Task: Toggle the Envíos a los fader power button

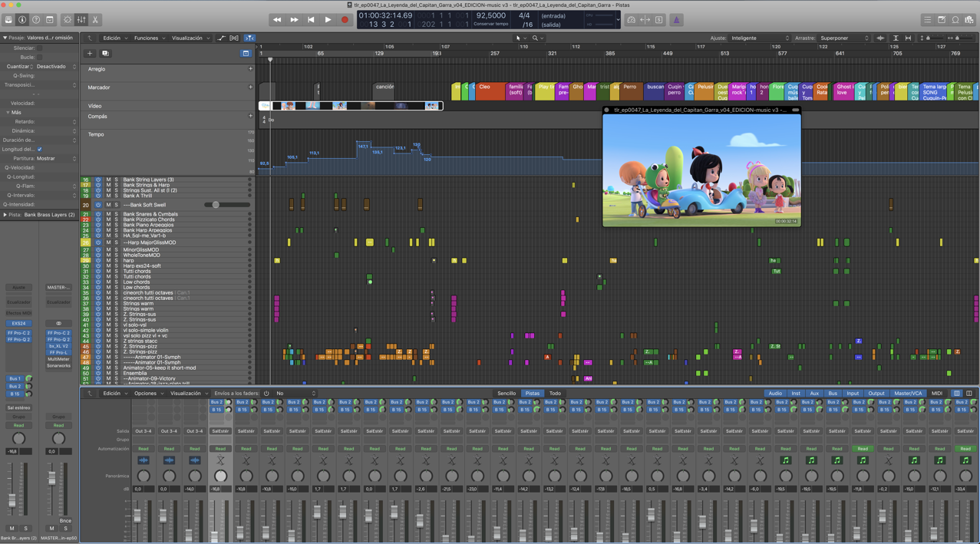Action: point(266,394)
